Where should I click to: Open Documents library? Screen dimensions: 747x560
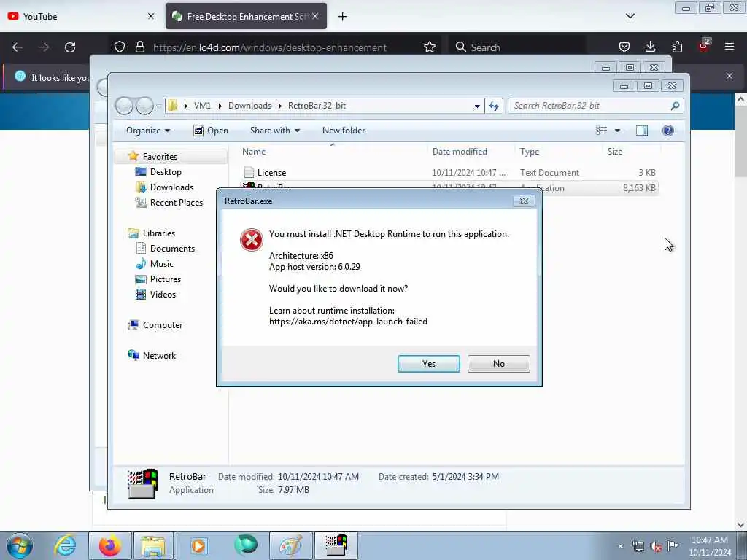[x=172, y=249]
